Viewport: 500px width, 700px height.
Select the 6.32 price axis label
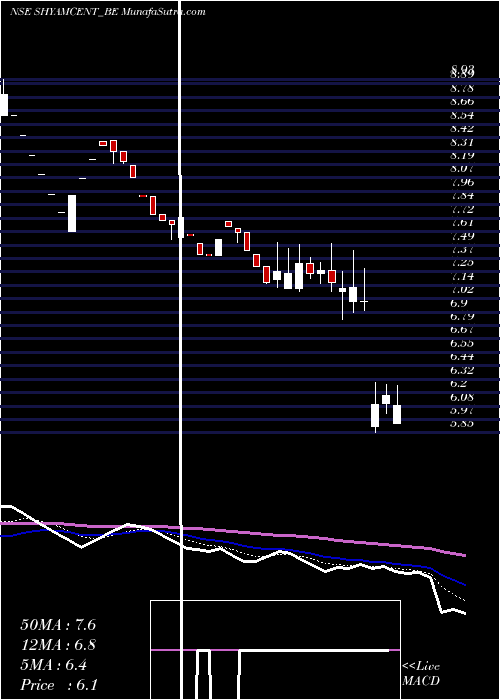tap(462, 370)
